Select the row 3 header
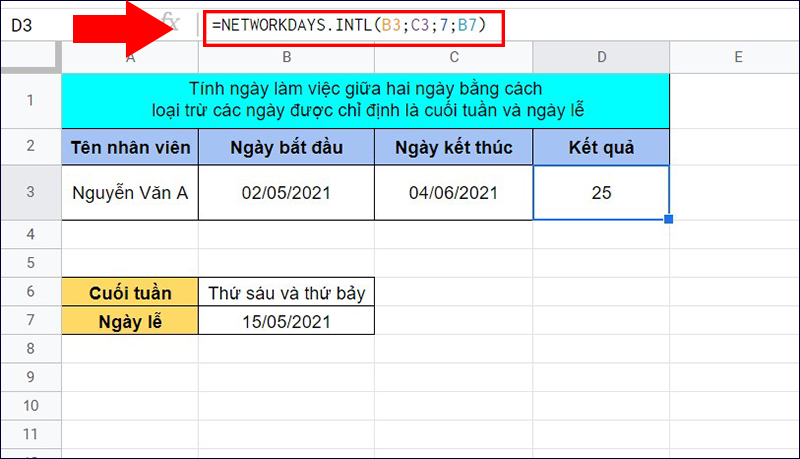This screenshot has height=459, width=800. (x=30, y=193)
